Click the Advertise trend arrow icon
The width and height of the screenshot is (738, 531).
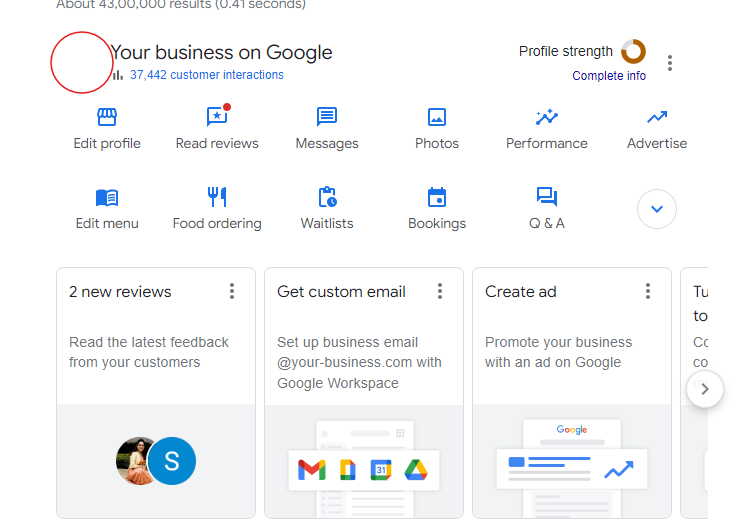coord(657,117)
